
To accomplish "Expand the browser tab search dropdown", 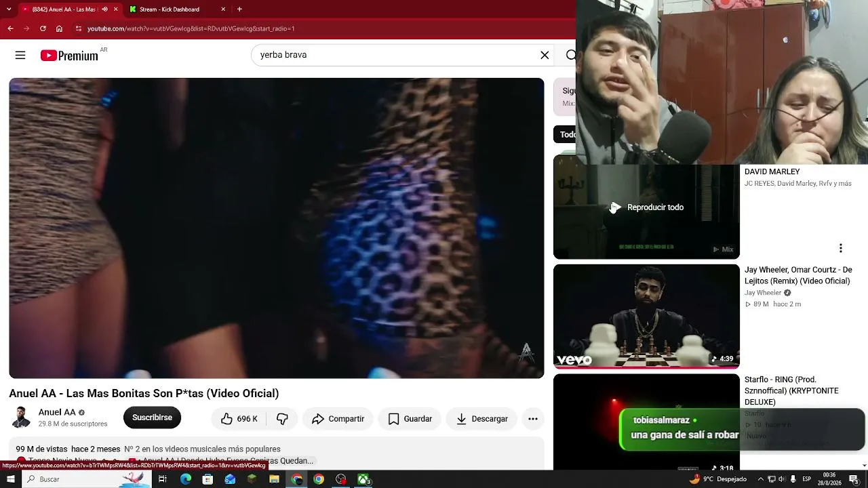I will point(9,9).
